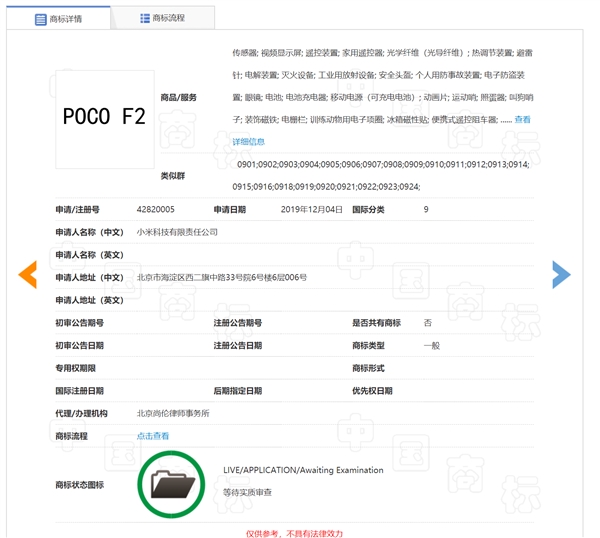Select applicant name 小米科技有限责任公司
This screenshot has height=538, width=600.
177,232
